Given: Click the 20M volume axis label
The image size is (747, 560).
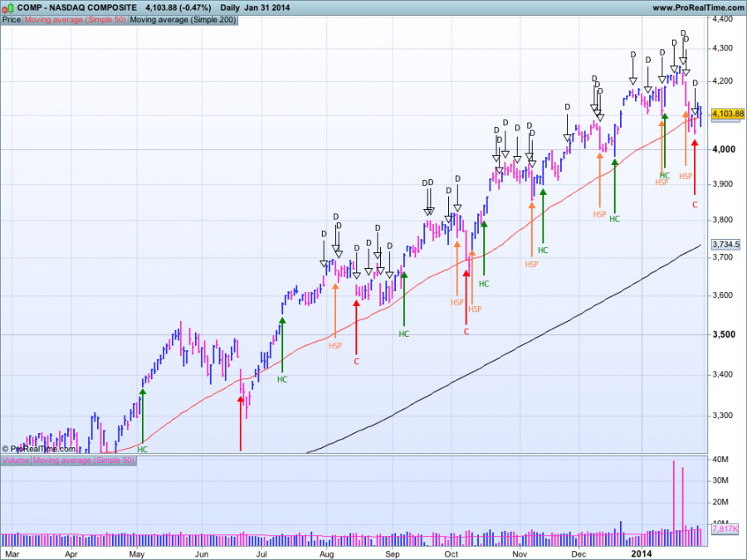Looking at the screenshot, I should 720,502.
